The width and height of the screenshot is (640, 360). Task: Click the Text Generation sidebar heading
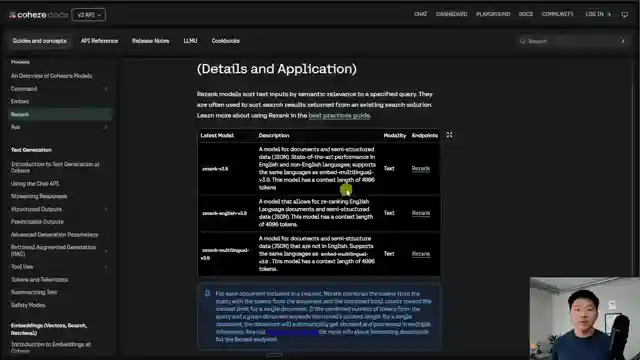click(31, 150)
